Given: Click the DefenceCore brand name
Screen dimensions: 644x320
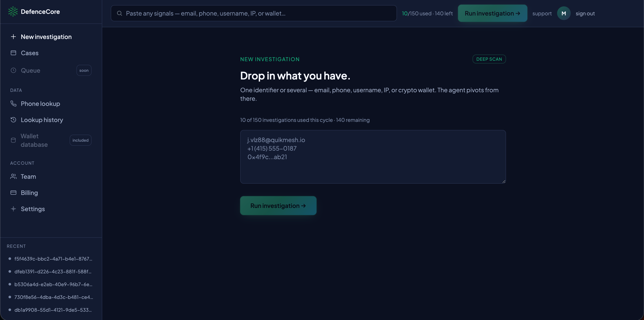Looking at the screenshot, I should pyautogui.click(x=40, y=12).
